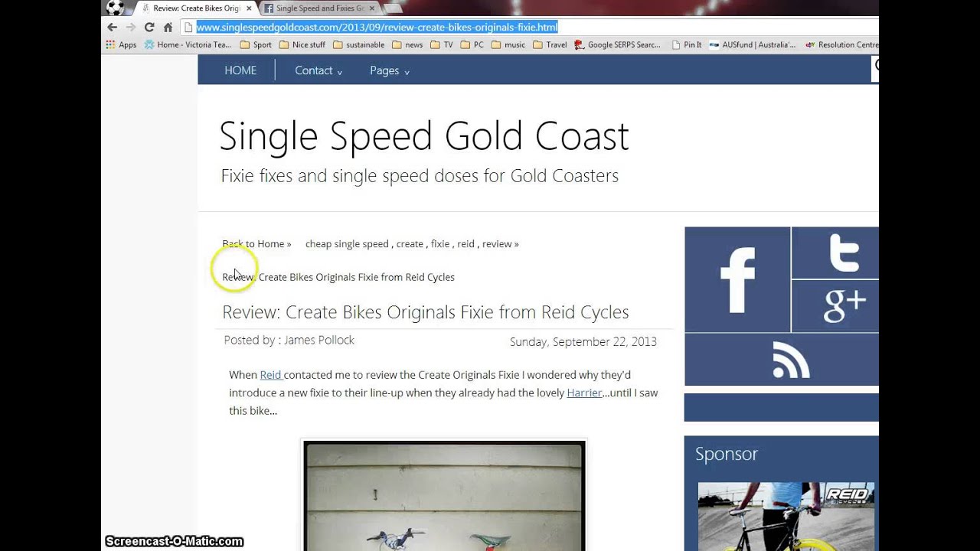Expand the Pages dropdown menu
The width and height of the screenshot is (980, 551).
point(389,70)
